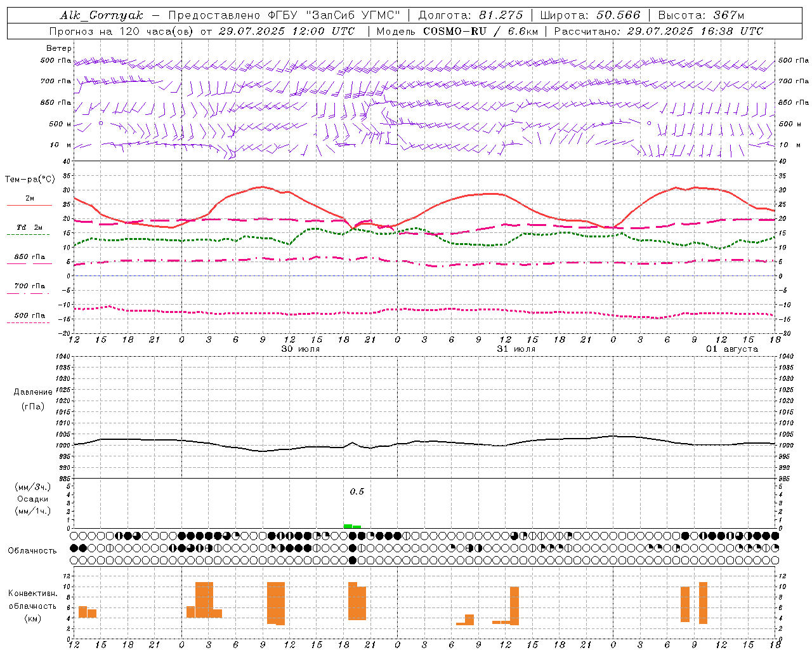Click the '(км)' convective cloud unit label
Viewport: 812px width, 650px height.
click(x=33, y=618)
